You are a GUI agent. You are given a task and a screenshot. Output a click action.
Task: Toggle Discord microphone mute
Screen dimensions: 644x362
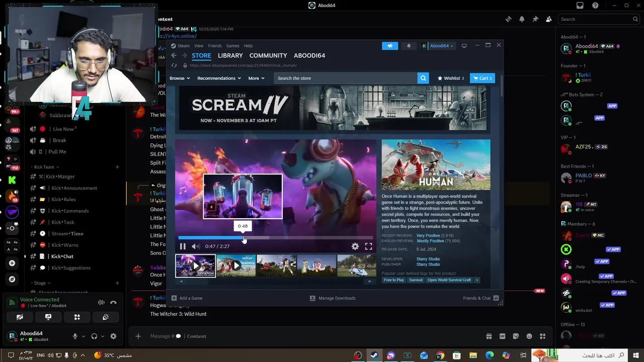click(75, 336)
